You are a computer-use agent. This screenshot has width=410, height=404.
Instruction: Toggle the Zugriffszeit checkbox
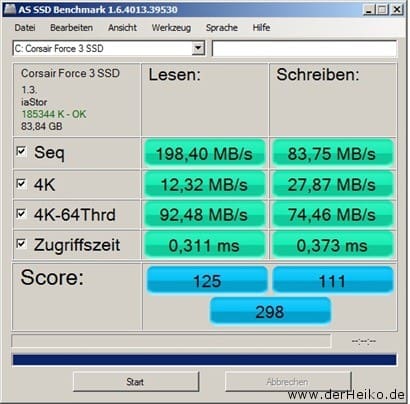coord(21,244)
